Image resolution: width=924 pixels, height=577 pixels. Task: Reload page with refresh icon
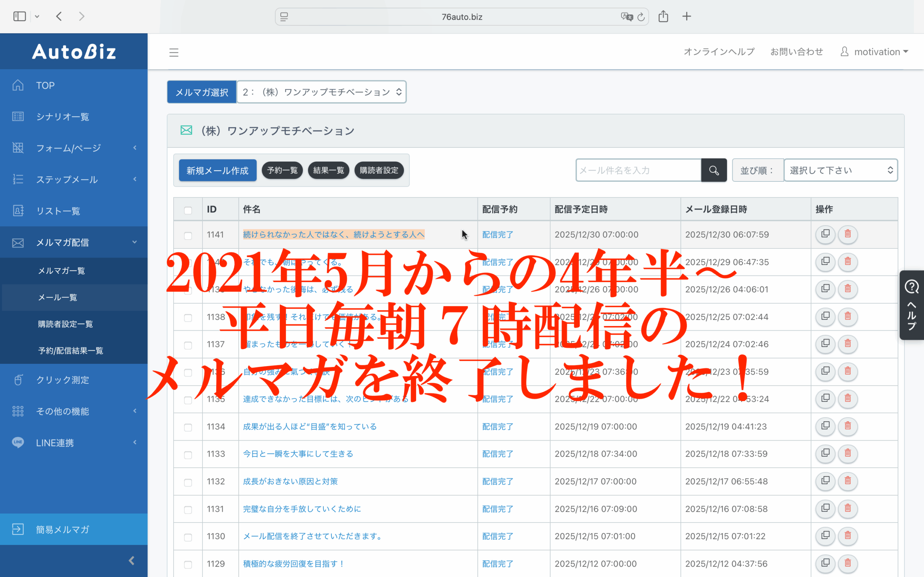(x=641, y=17)
